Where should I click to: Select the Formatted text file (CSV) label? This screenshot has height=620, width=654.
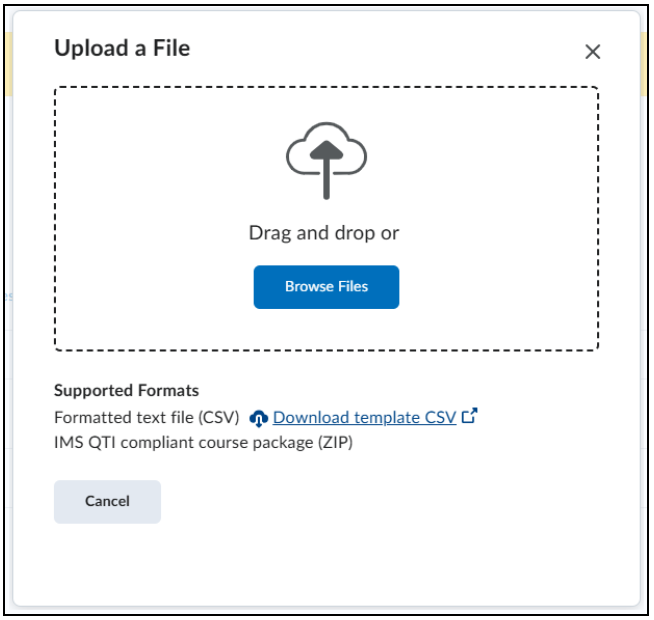(147, 418)
